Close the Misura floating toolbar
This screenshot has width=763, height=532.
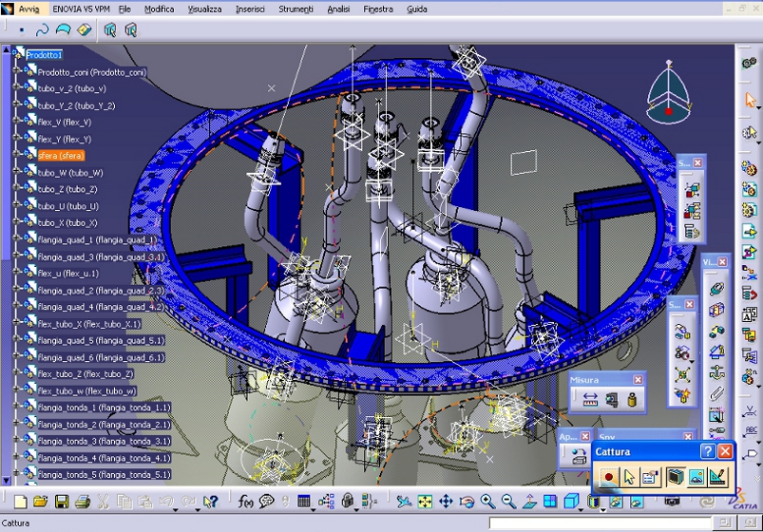tap(638, 379)
